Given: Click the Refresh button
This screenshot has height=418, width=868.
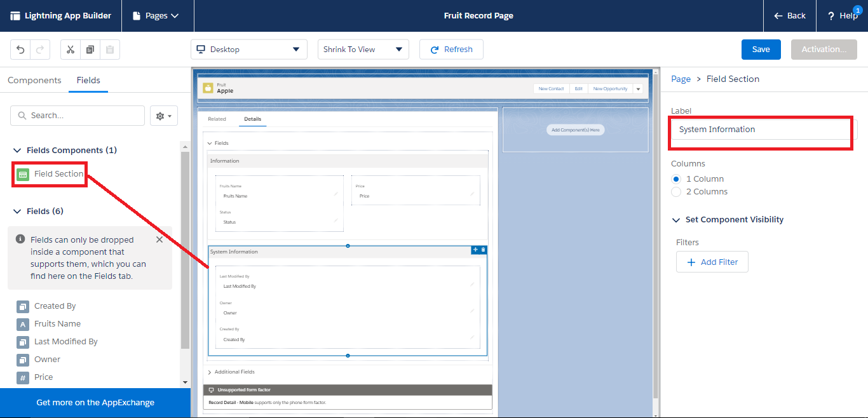Looking at the screenshot, I should [451, 49].
